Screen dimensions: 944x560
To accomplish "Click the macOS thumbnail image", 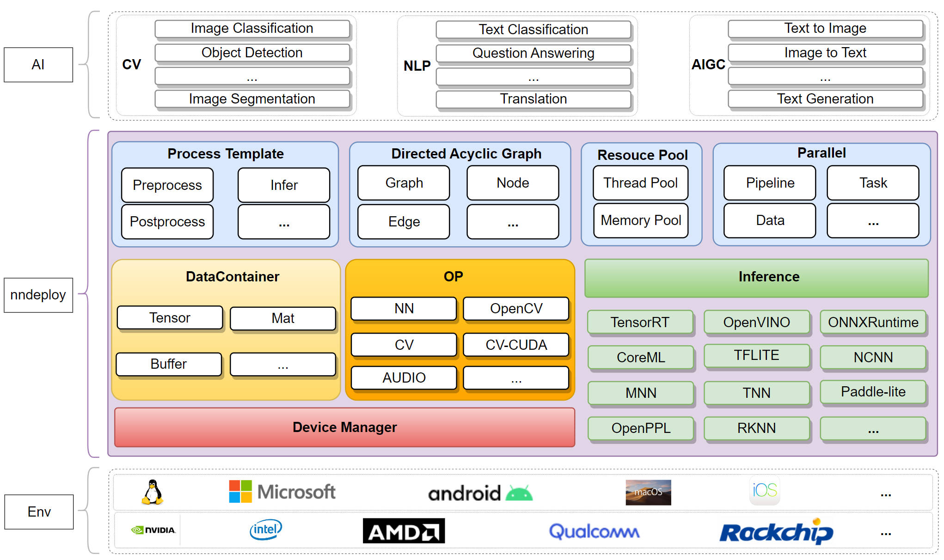I will (648, 492).
